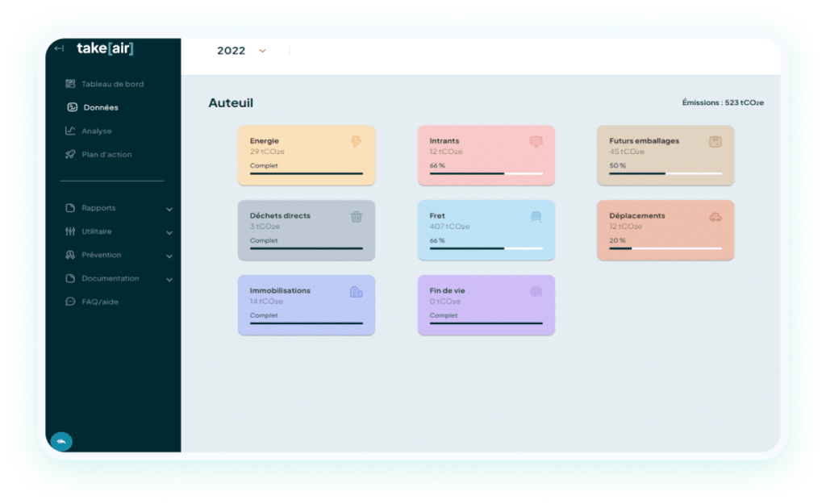The height and width of the screenshot is (504, 826).
Task: Click the lightning icon on Energie card
Action: coord(356,141)
